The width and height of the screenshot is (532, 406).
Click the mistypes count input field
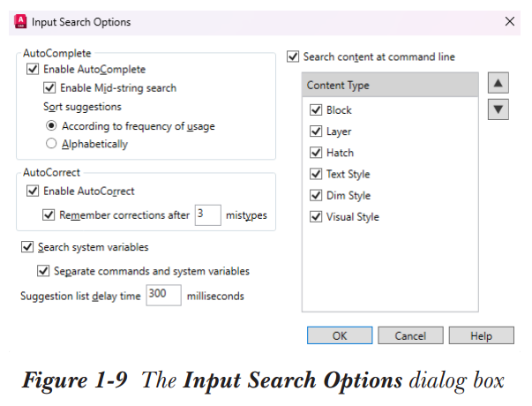[x=208, y=214]
